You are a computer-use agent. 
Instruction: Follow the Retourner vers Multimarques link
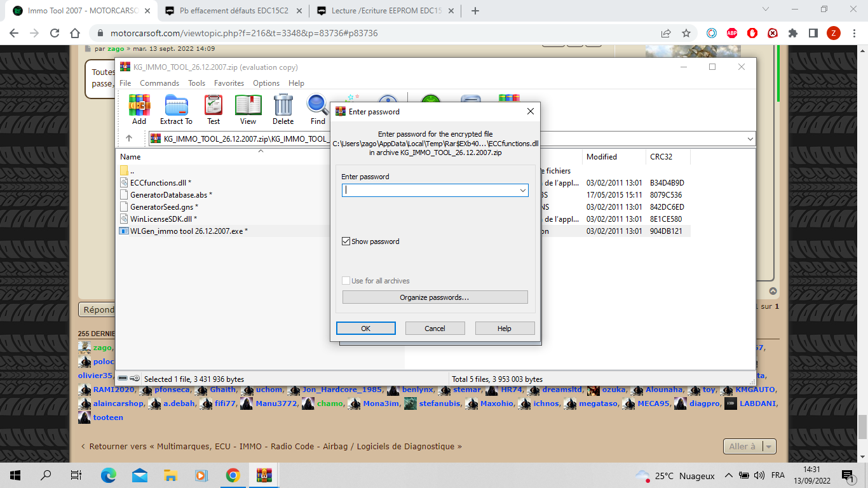[272, 447]
